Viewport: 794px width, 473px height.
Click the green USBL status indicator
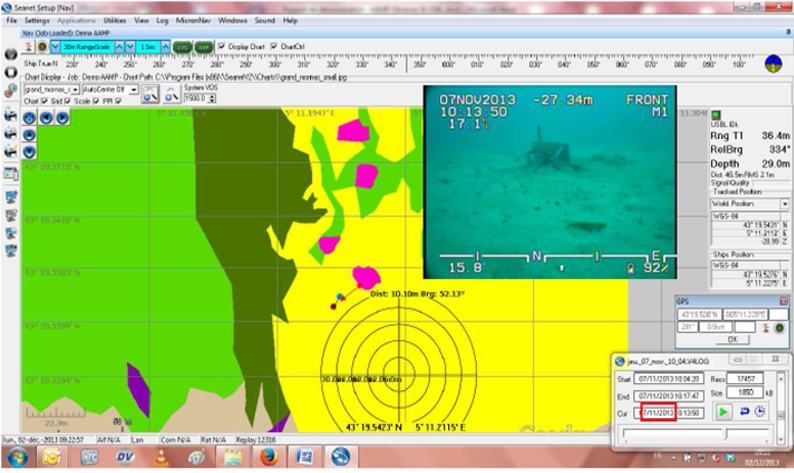point(716,115)
